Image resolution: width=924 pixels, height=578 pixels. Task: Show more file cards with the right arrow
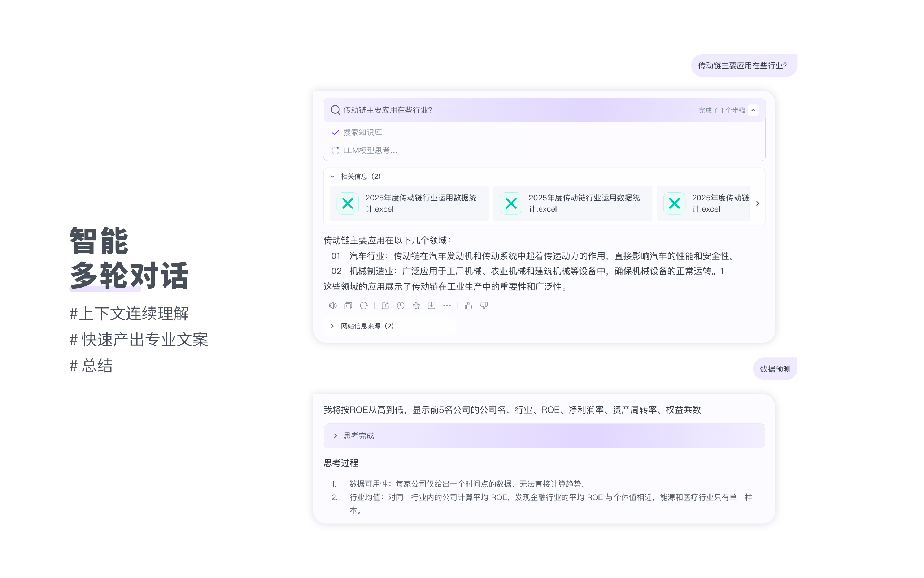[758, 203]
